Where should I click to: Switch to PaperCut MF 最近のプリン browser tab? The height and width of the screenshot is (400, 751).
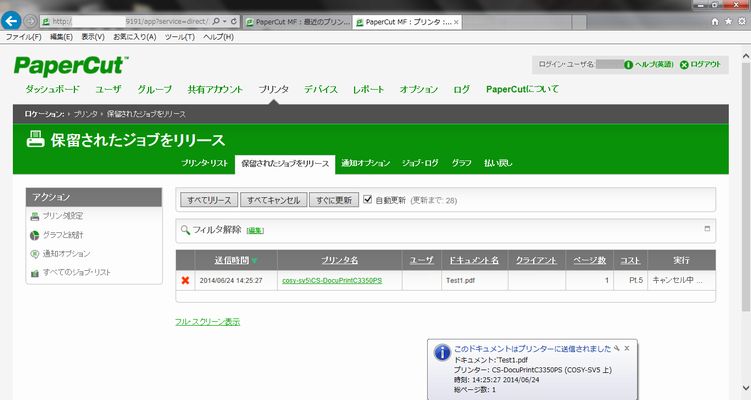(298, 22)
